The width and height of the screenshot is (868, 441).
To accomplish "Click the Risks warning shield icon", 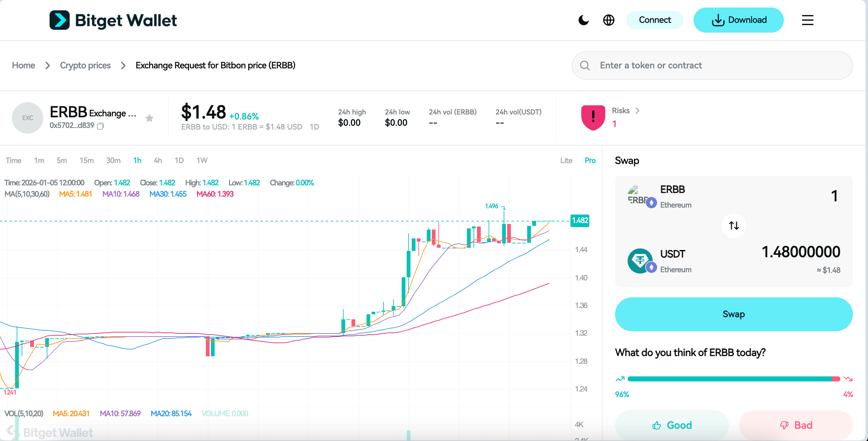I will (593, 117).
